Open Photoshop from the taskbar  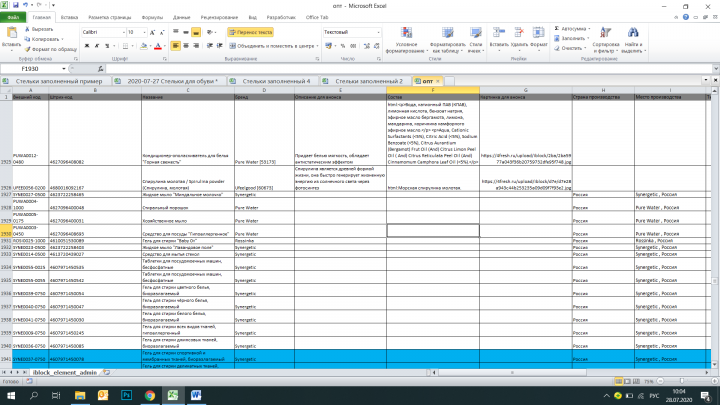pos(126,395)
